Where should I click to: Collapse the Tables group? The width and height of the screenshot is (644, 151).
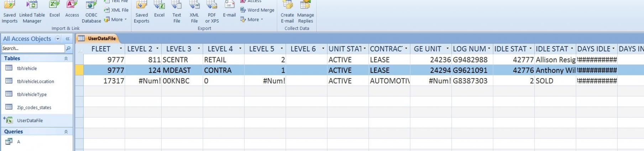click(x=66, y=59)
